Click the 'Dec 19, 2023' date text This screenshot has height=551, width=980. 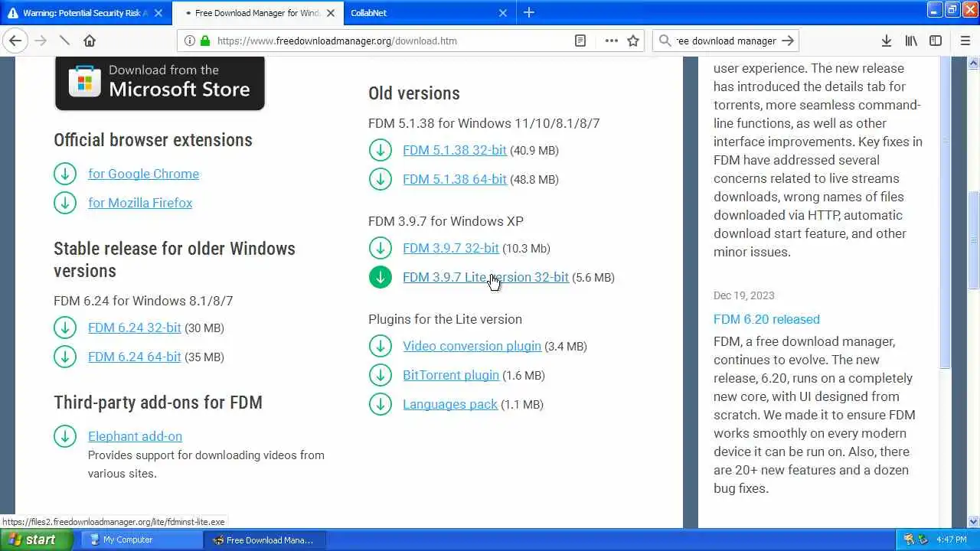pyautogui.click(x=744, y=295)
